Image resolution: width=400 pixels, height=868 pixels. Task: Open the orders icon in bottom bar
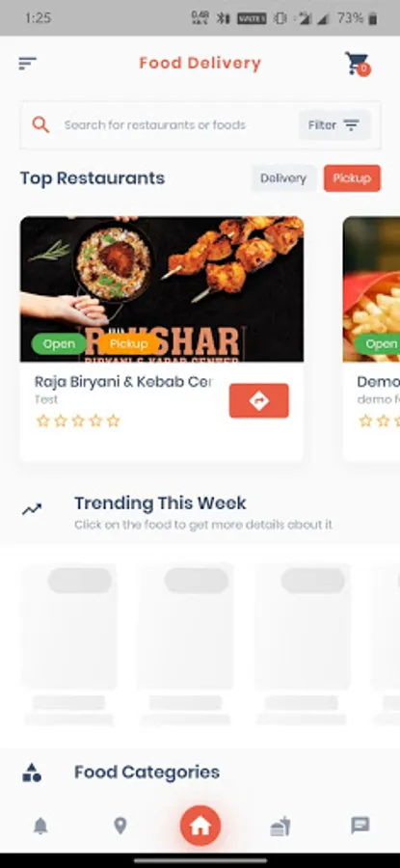[x=280, y=826]
